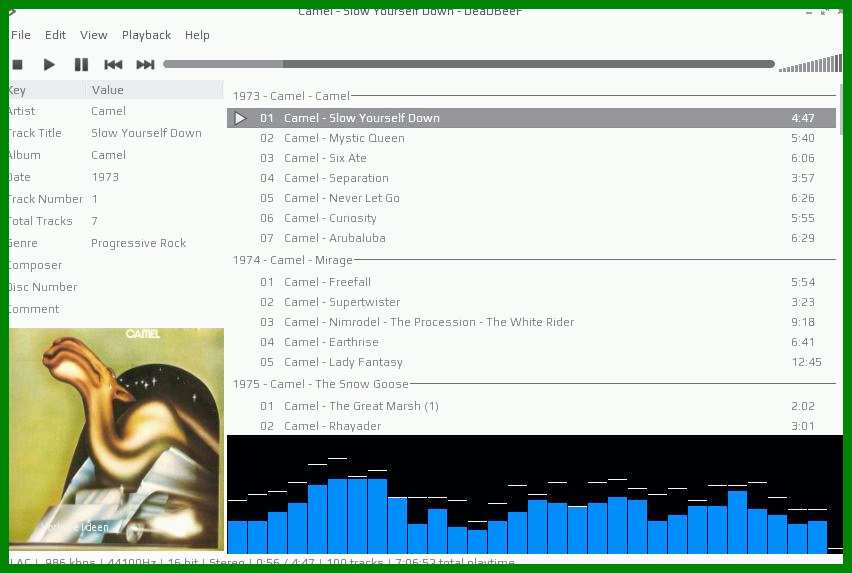This screenshot has height=573, width=852.
Task: Skip to the next track
Action: click(145, 65)
